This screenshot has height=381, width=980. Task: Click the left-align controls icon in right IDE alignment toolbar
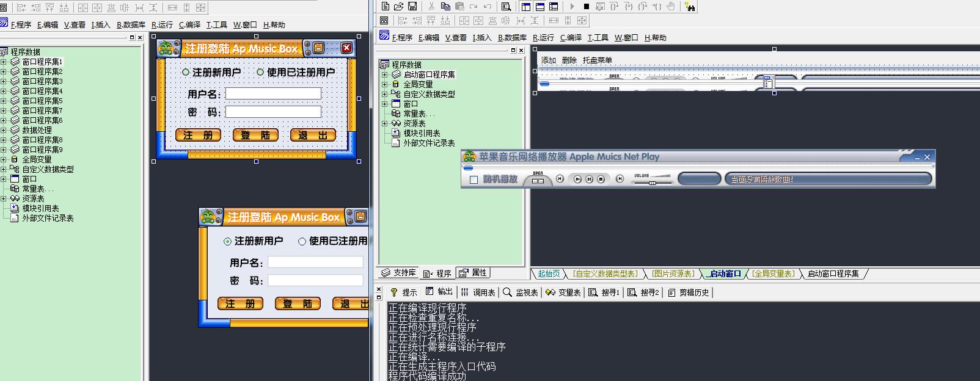[x=403, y=20]
